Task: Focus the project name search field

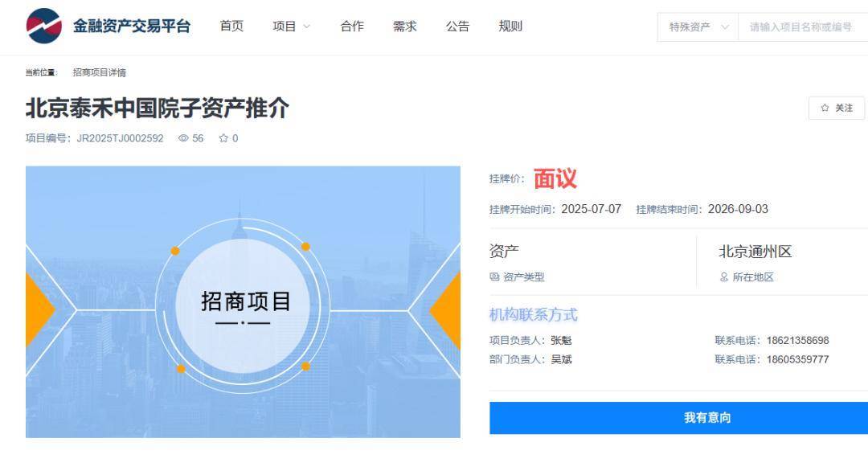Action: [803, 27]
